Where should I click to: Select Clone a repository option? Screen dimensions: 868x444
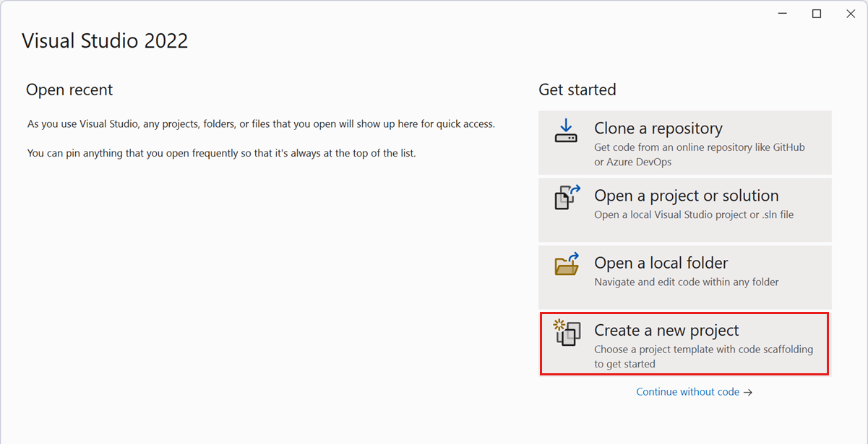pos(684,142)
